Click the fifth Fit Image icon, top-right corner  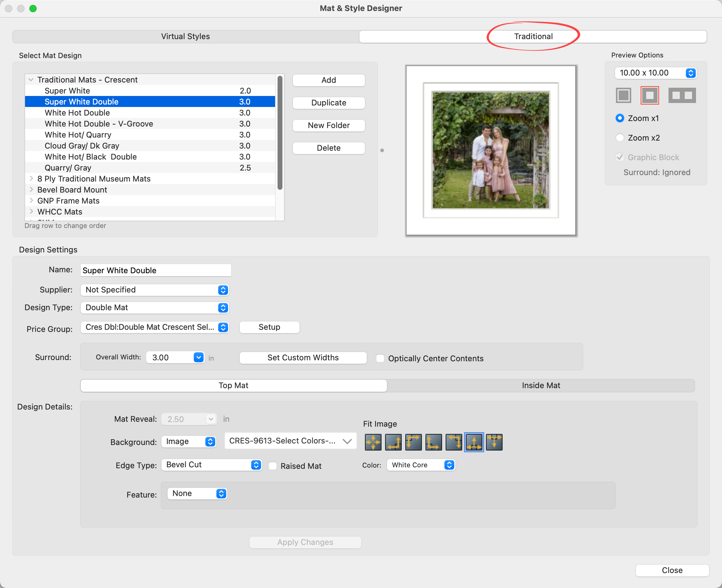(x=454, y=442)
